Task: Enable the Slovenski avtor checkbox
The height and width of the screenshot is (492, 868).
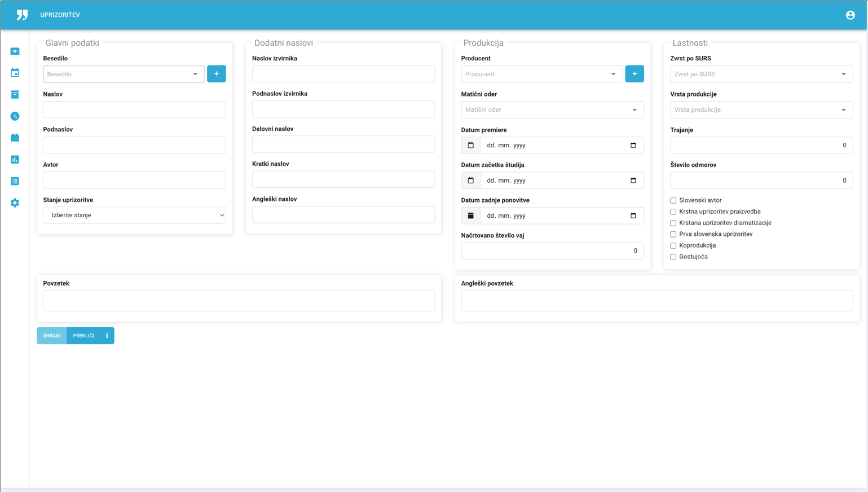Action: (x=673, y=200)
